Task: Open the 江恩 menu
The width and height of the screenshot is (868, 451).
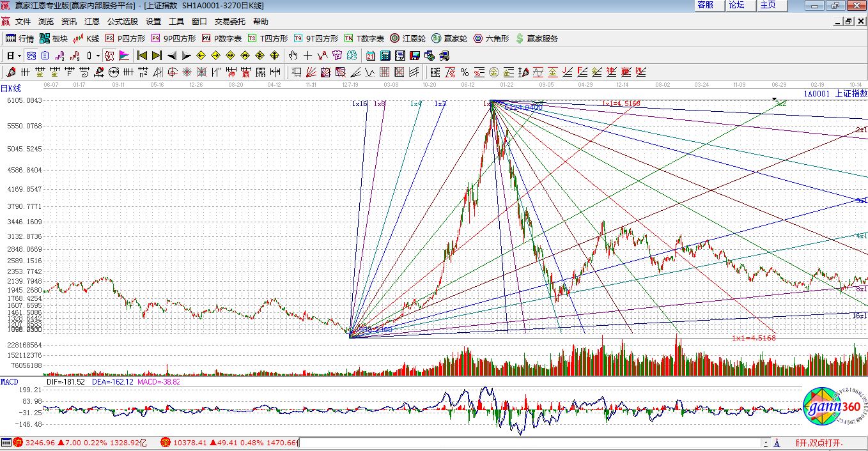Action: (x=92, y=21)
